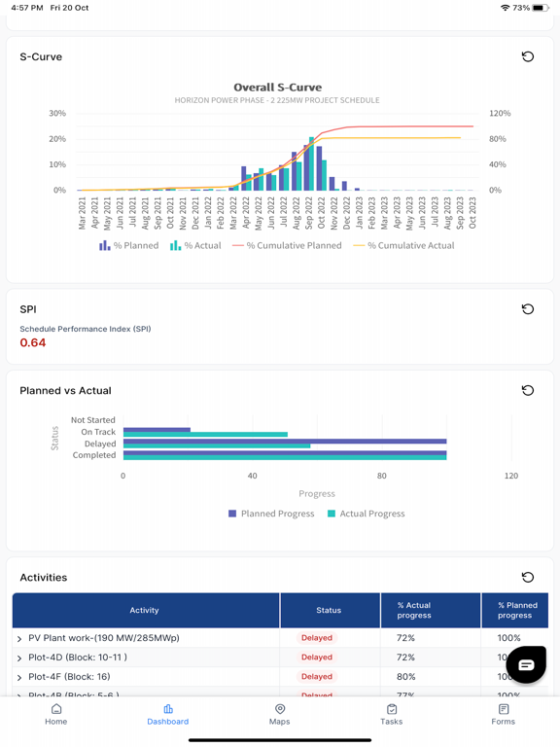
Task: Click the On Track actual progress bar
Action: pos(205,434)
